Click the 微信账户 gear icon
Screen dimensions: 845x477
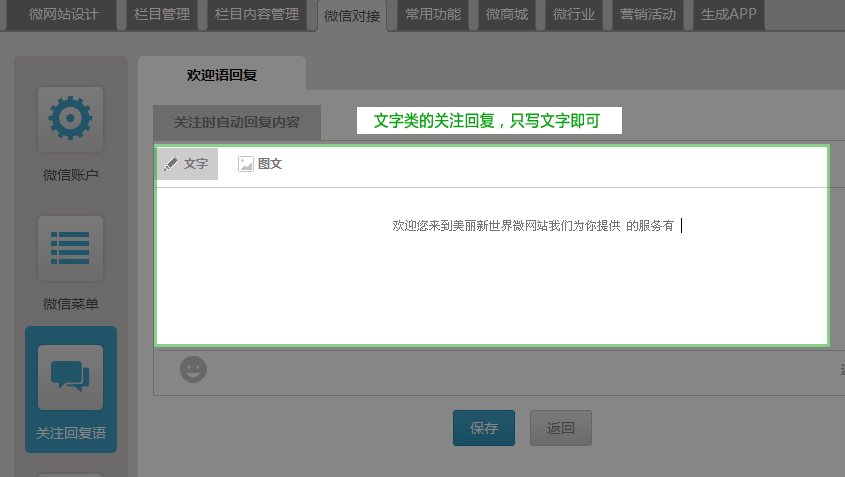pos(70,119)
